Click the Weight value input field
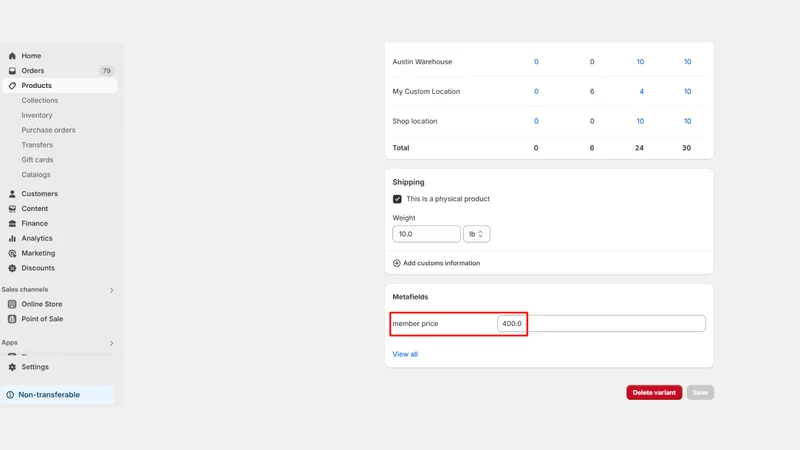This screenshot has width=800, height=450. coord(427,234)
